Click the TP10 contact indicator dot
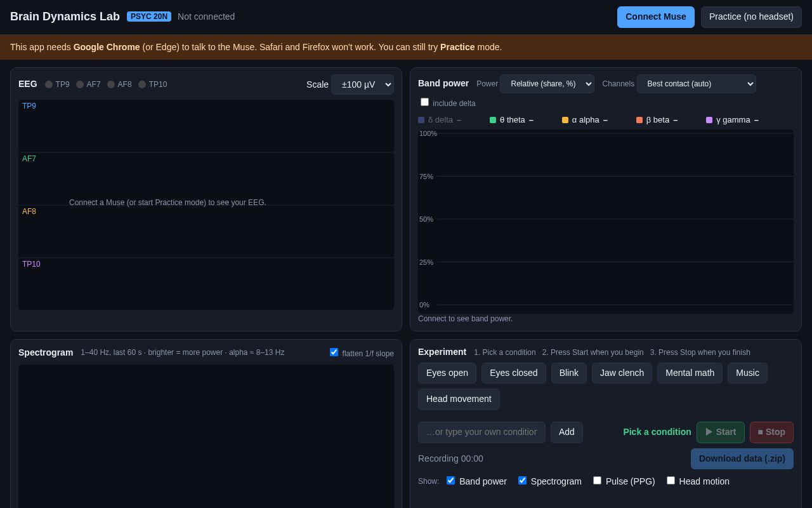The height and width of the screenshot is (508, 812). pos(142,84)
